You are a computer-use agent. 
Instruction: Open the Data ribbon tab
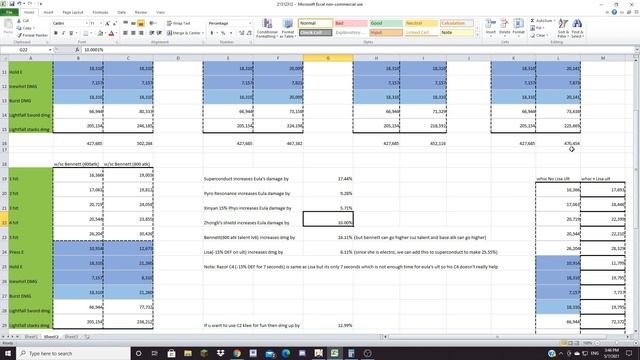(121, 12)
